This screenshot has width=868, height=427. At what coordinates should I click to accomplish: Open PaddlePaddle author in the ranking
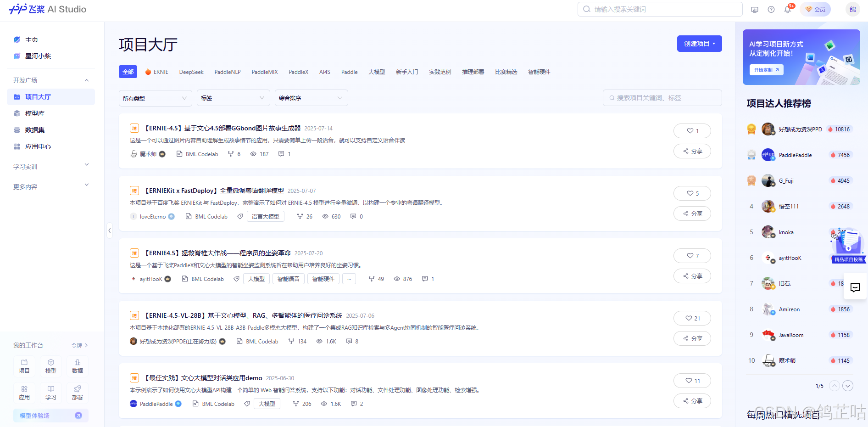tap(795, 155)
